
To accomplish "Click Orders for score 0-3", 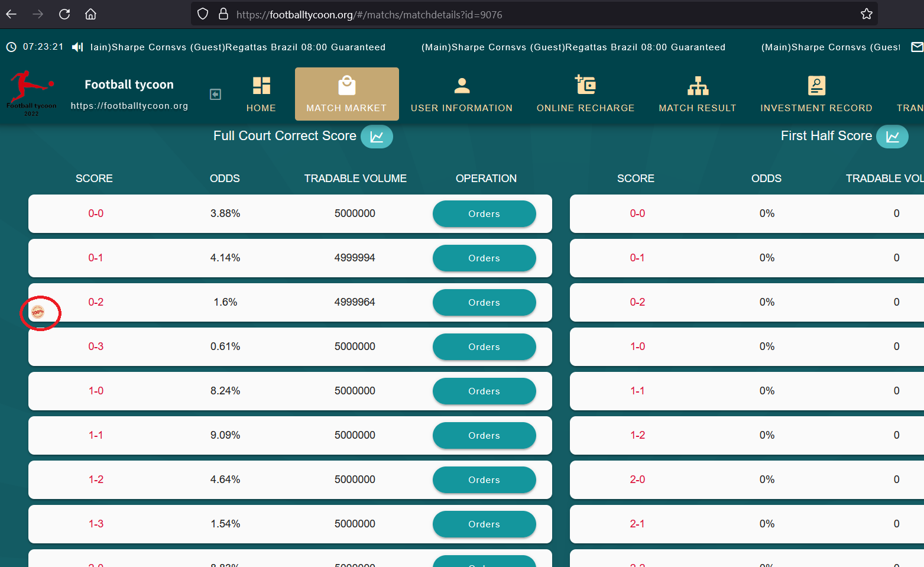I will pyautogui.click(x=484, y=346).
